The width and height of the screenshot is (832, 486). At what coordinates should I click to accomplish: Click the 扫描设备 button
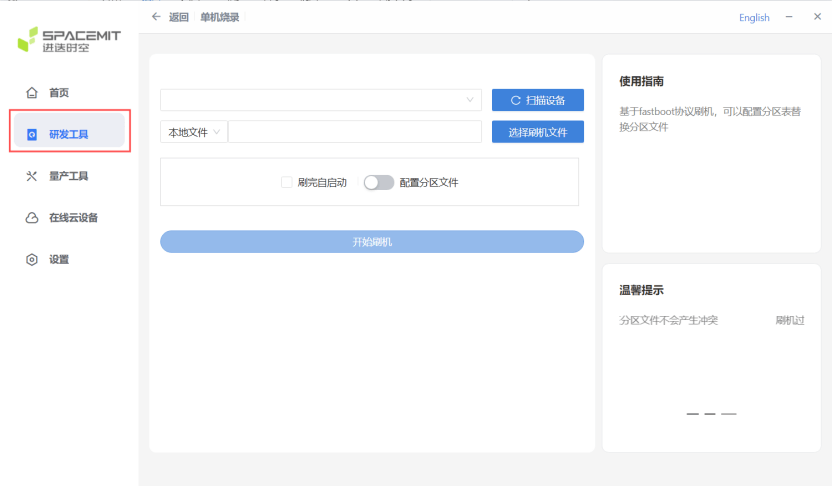point(537,100)
